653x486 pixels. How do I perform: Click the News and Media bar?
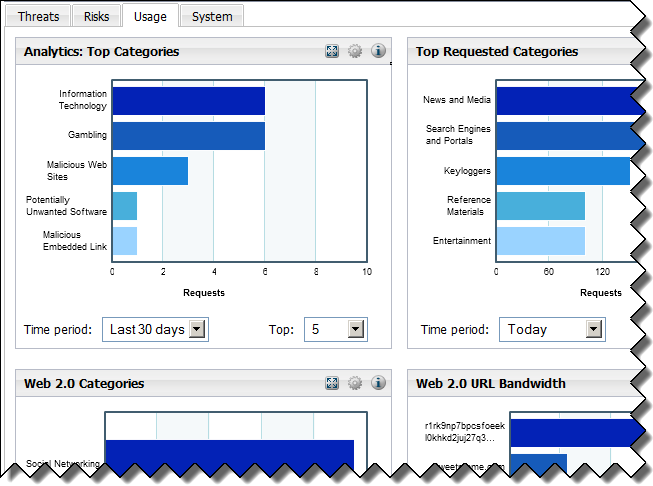571,101
